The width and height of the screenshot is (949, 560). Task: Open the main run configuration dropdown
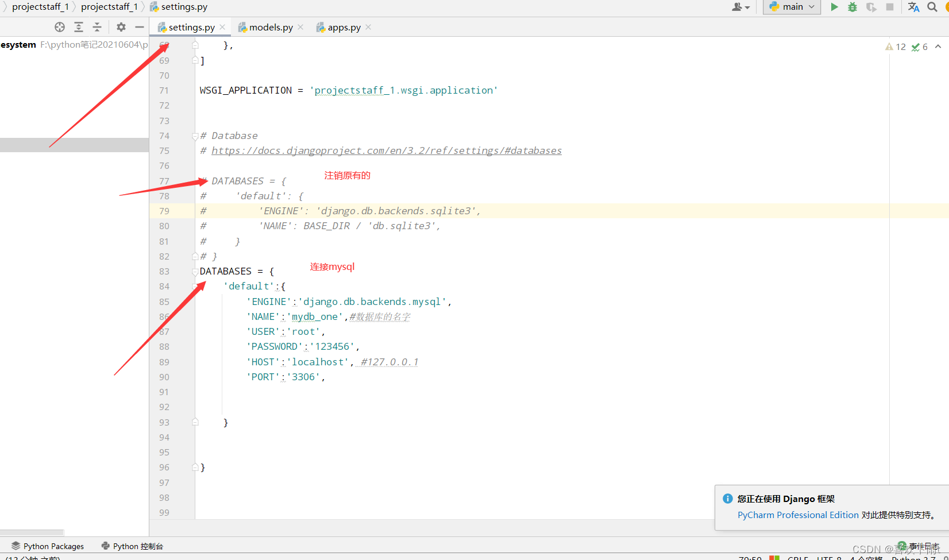(x=792, y=7)
